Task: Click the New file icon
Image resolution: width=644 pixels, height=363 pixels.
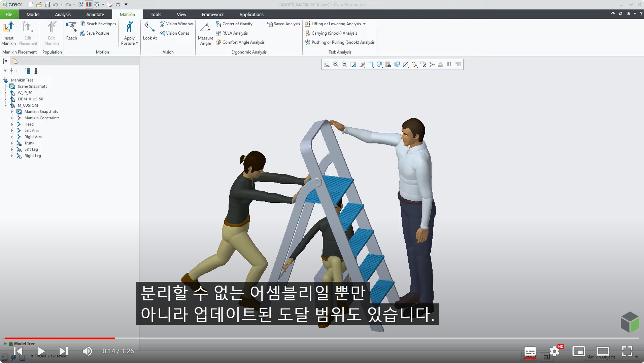Action: tap(31, 5)
